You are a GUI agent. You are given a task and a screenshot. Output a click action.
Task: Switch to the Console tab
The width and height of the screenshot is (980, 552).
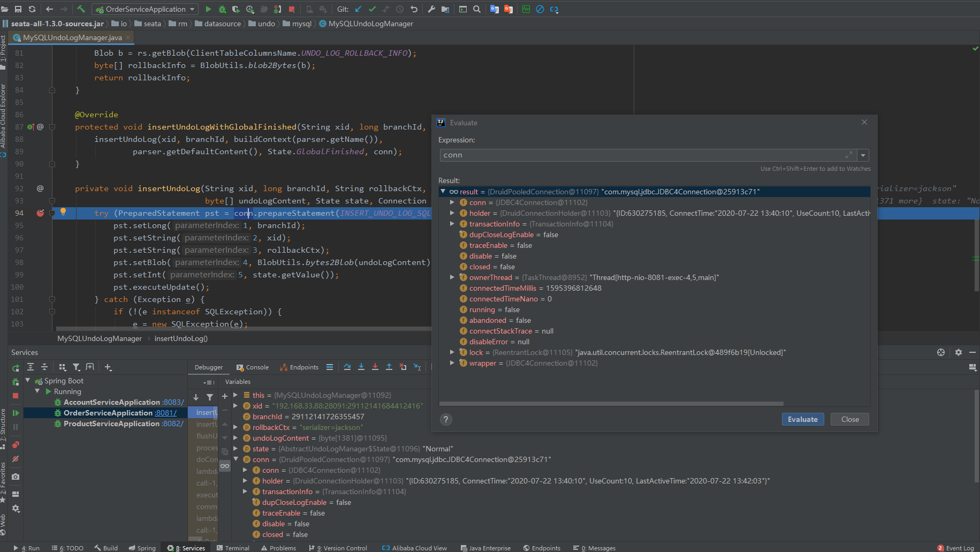[253, 367]
